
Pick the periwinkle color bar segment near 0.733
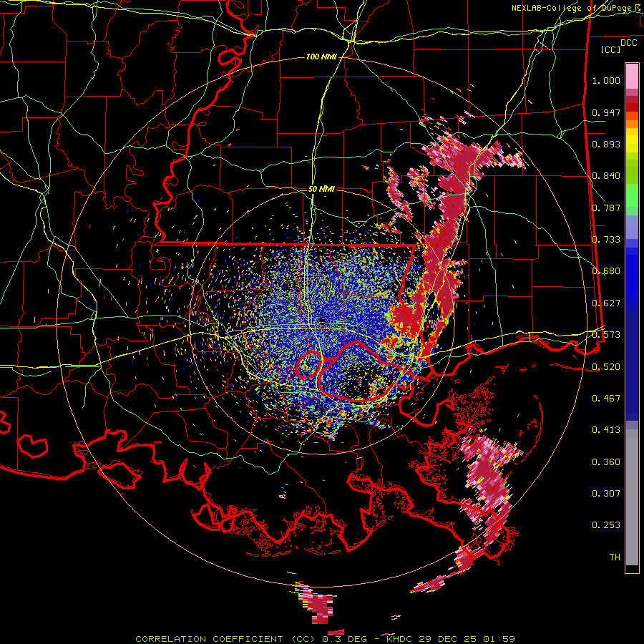pos(632,228)
